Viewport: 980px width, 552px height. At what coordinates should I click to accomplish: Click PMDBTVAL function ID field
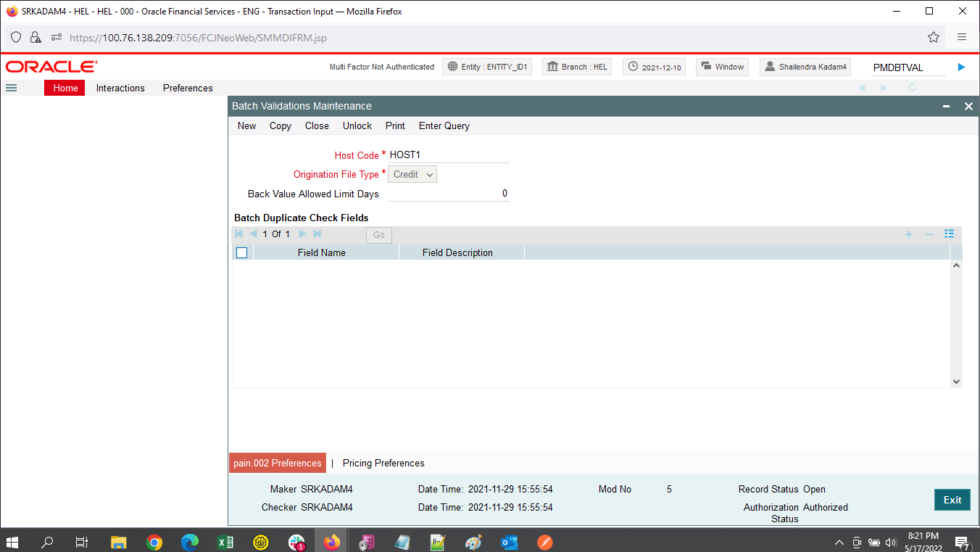coord(909,67)
